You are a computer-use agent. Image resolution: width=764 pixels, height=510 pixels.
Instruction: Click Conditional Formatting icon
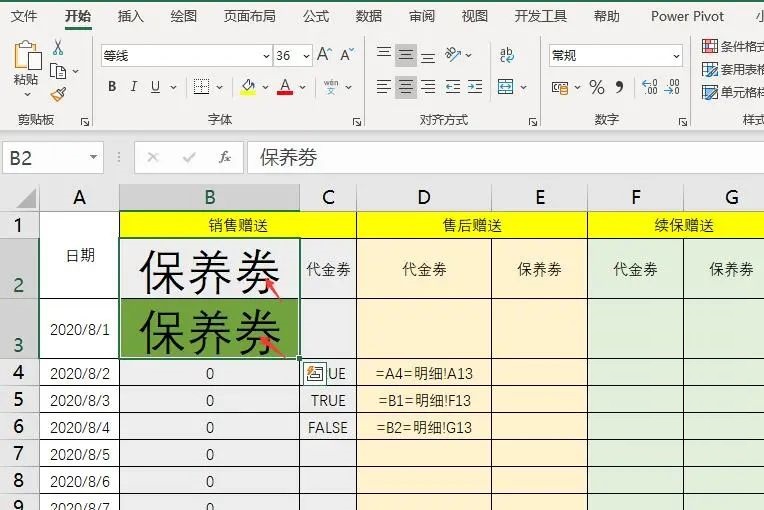709,46
